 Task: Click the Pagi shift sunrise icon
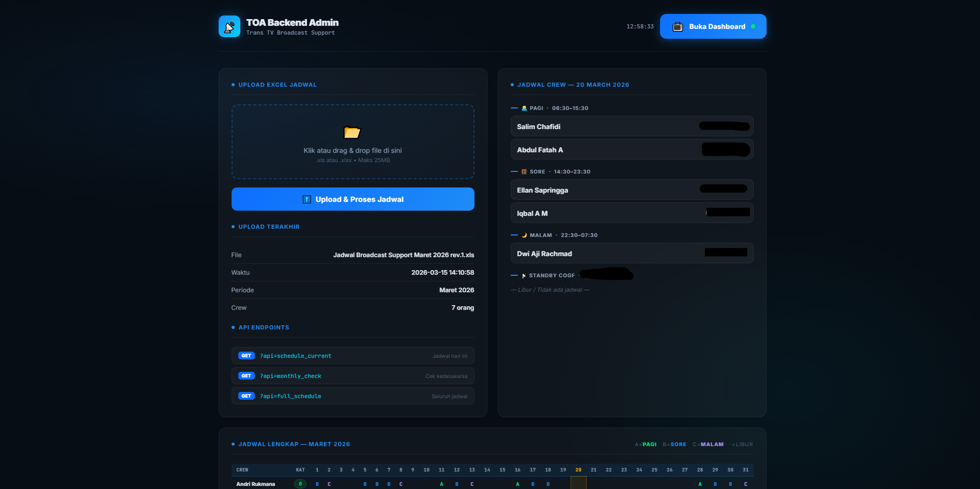point(524,108)
